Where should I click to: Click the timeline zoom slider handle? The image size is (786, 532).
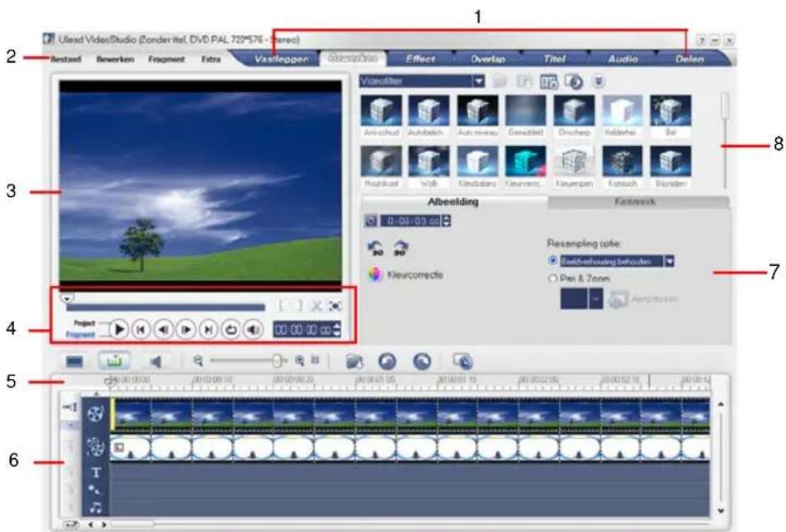[277, 361]
